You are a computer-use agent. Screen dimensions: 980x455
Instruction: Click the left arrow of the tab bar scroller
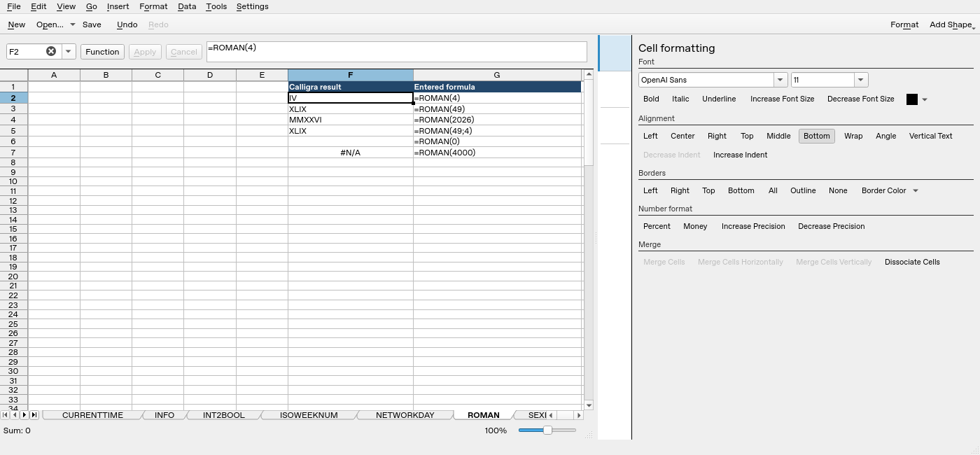coord(551,415)
